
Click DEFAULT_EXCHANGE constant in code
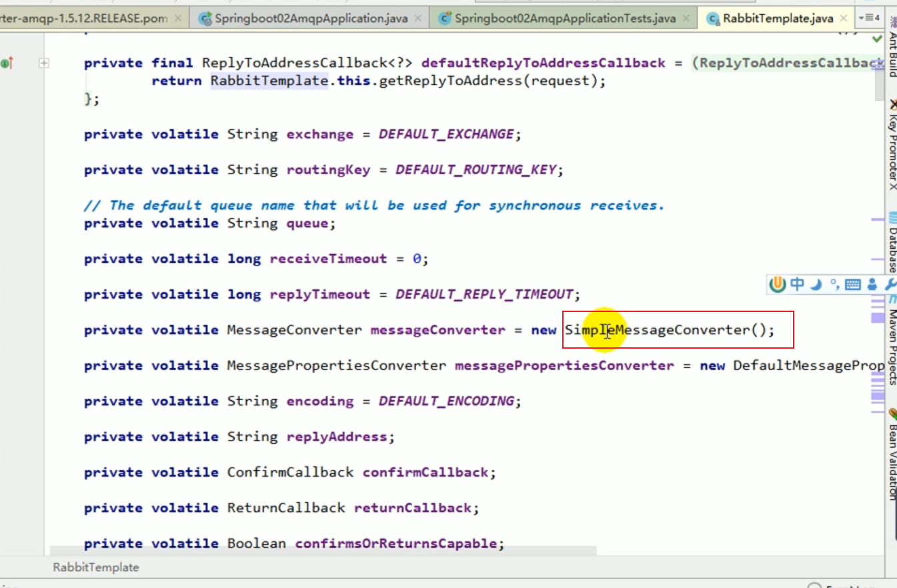446,134
